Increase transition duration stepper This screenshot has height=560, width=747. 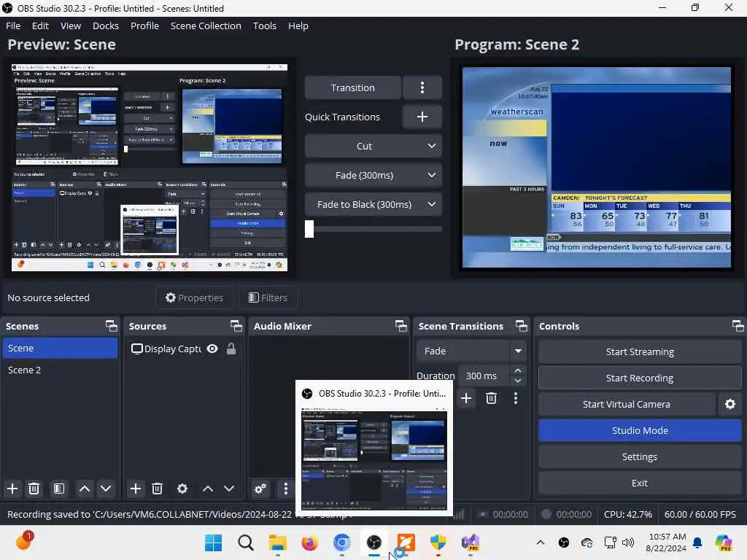[x=517, y=370]
